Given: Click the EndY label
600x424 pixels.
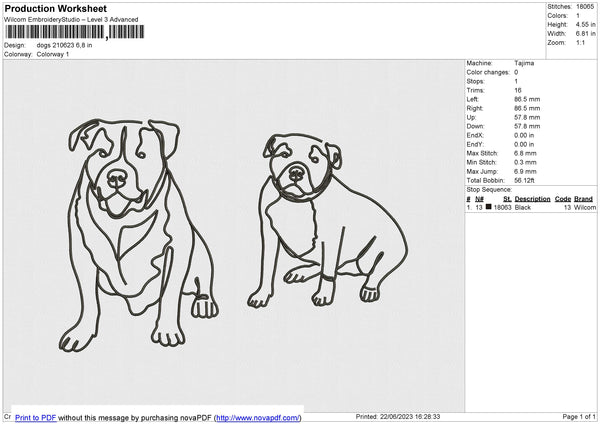Looking at the screenshot, I should coord(475,145).
